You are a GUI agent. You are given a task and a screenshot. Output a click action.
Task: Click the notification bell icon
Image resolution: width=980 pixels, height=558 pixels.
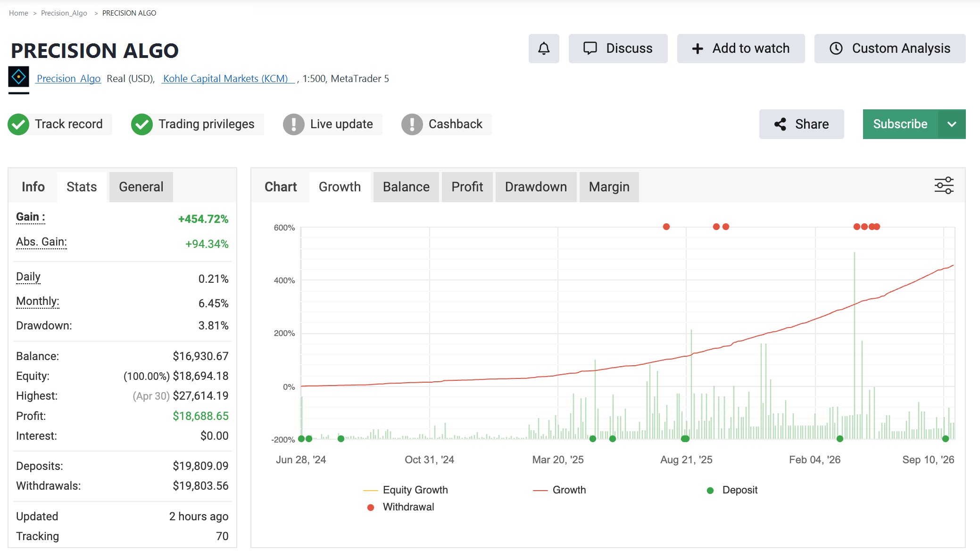pos(544,49)
